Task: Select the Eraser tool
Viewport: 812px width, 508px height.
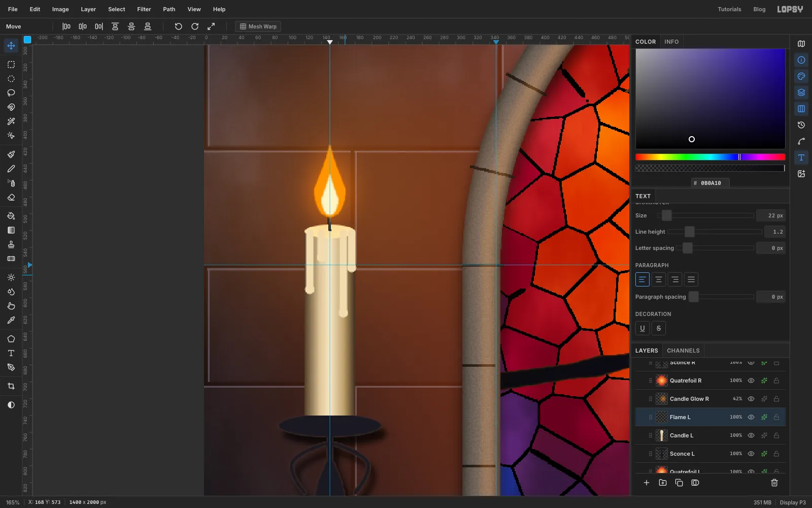Action: 11,197
